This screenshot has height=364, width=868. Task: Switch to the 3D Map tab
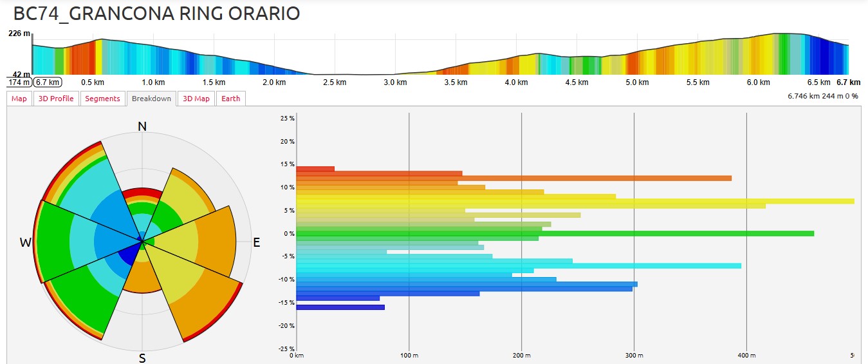click(x=196, y=99)
